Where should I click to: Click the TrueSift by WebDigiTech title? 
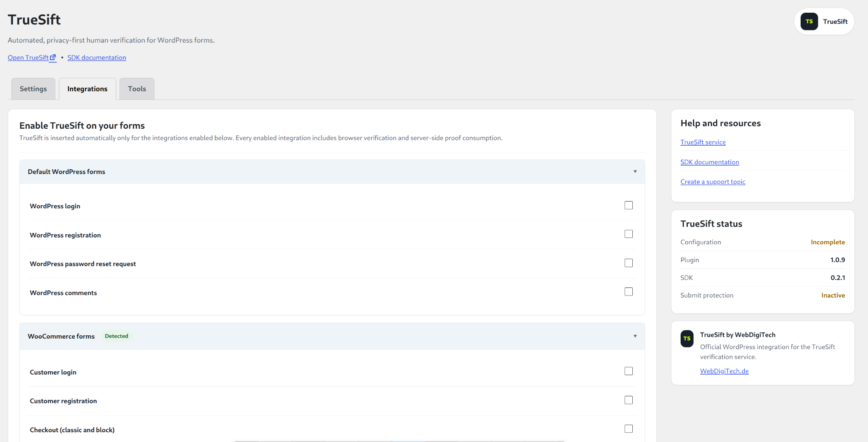738,335
